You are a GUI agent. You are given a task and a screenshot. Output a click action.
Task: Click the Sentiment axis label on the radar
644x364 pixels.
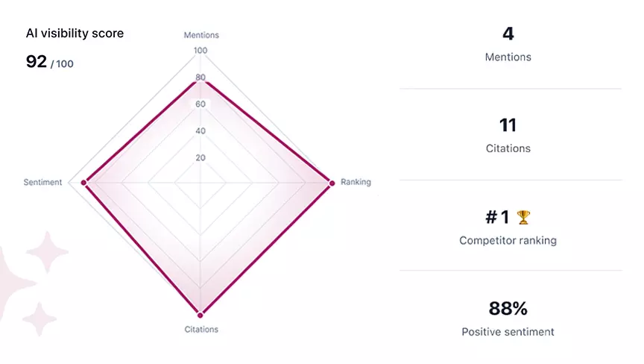42,182
